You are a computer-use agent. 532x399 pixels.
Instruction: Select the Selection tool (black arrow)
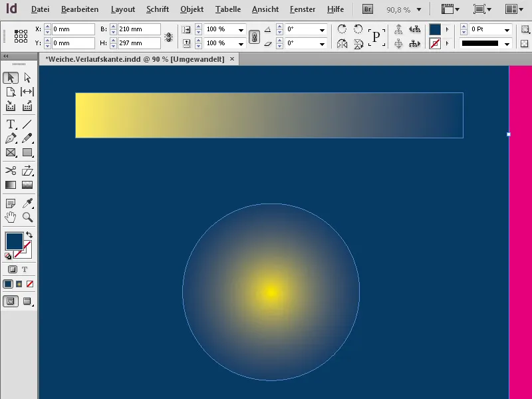11,78
